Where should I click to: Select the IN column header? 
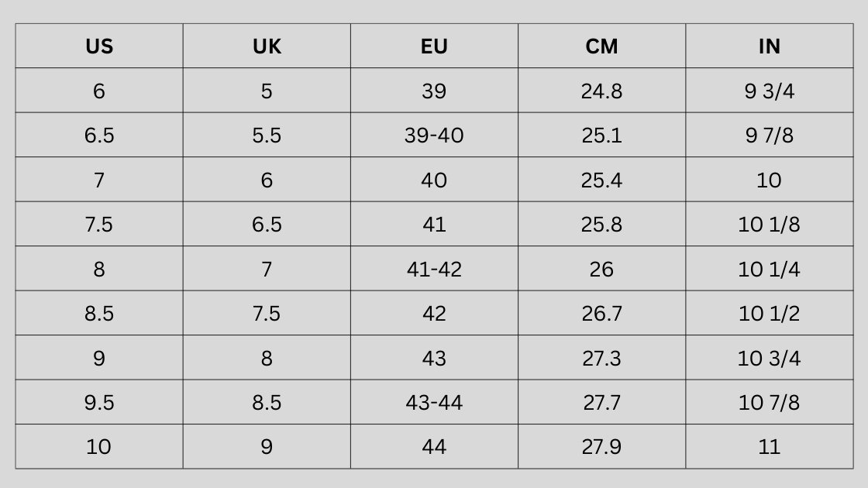point(769,46)
